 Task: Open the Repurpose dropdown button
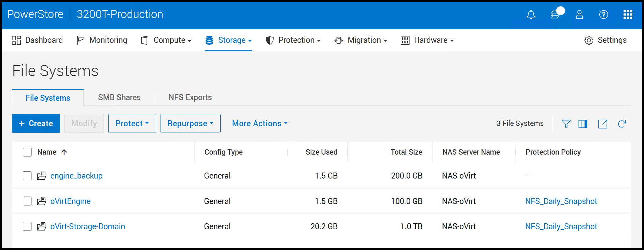click(x=190, y=123)
